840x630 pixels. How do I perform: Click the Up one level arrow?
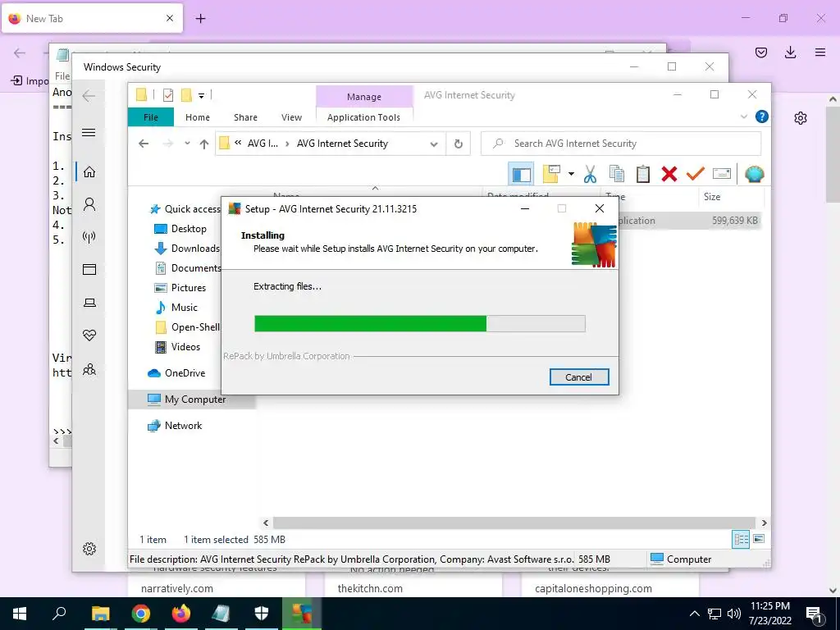(204, 144)
